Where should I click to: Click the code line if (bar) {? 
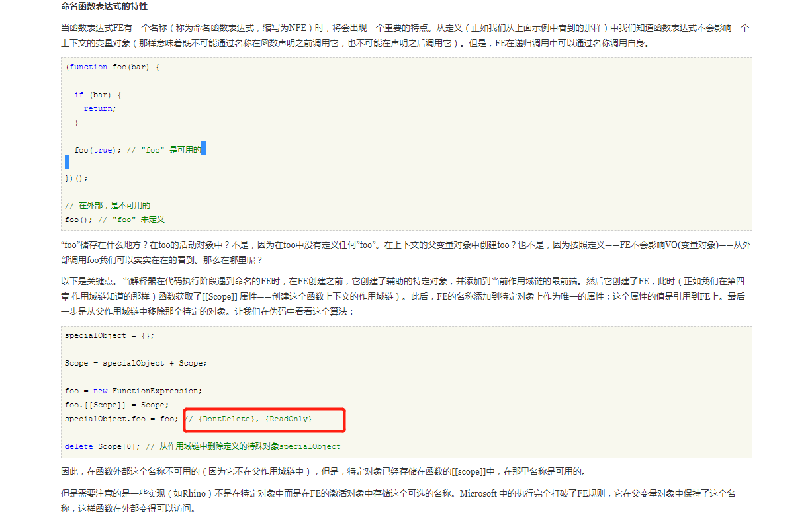(x=97, y=95)
